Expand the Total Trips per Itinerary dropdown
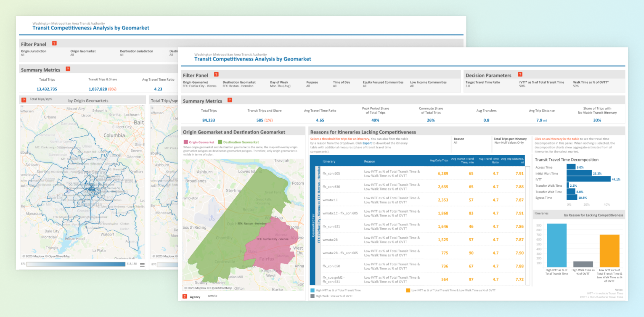The height and width of the screenshot is (317, 644). click(x=510, y=143)
